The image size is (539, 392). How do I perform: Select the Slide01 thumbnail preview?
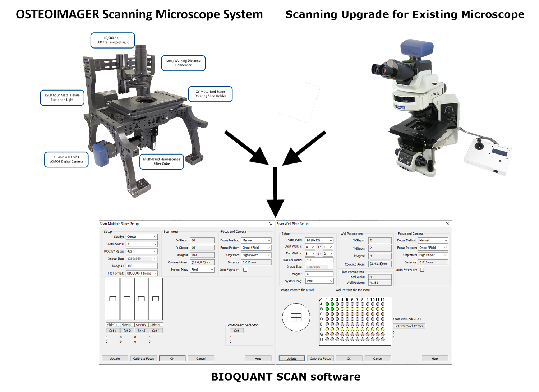112,299
